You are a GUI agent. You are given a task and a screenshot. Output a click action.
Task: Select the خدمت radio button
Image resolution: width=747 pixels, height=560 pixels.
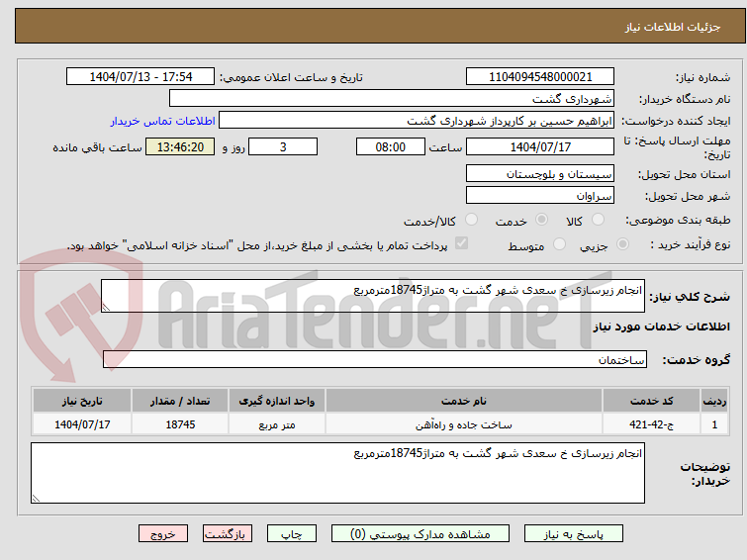click(x=541, y=220)
